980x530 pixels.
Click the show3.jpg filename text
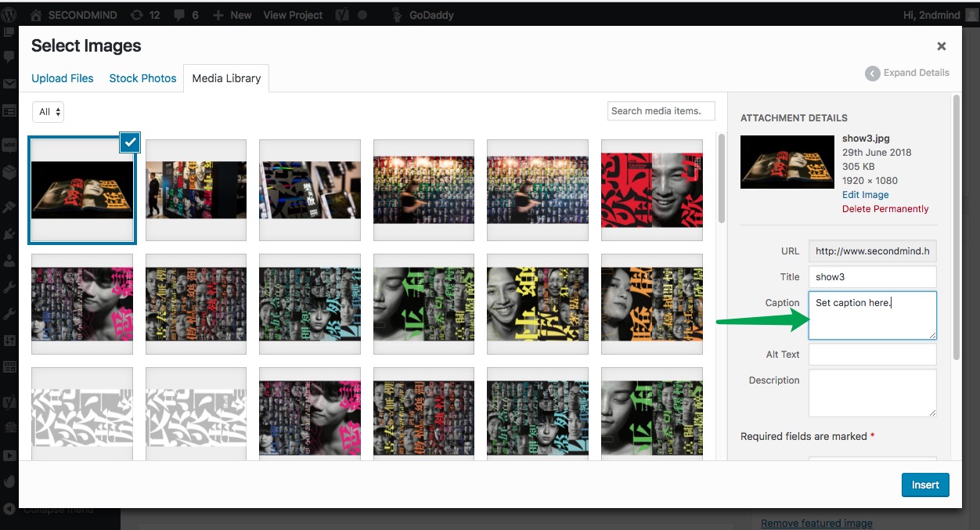point(866,139)
